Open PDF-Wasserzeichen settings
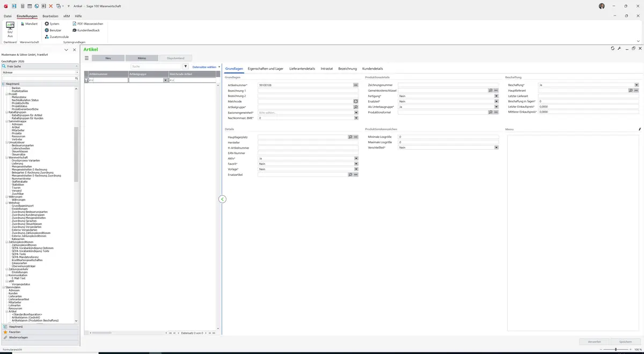Image resolution: width=644 pixels, height=354 pixels. pyautogui.click(x=87, y=24)
